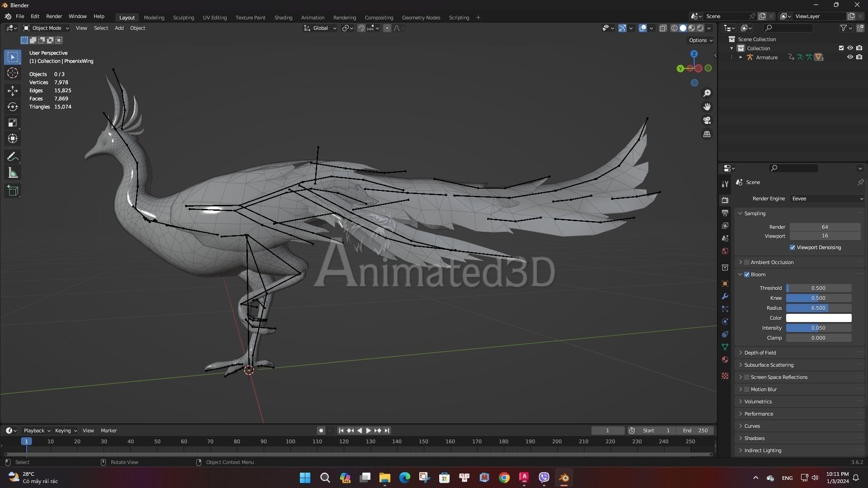The image size is (868, 488).
Task: Open the Object properties tab
Action: 725,284
